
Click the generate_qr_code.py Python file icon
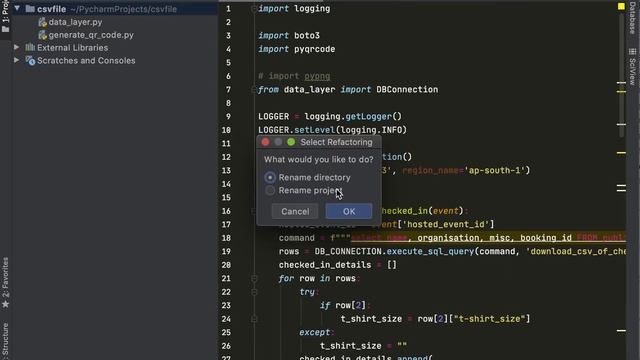click(42, 36)
